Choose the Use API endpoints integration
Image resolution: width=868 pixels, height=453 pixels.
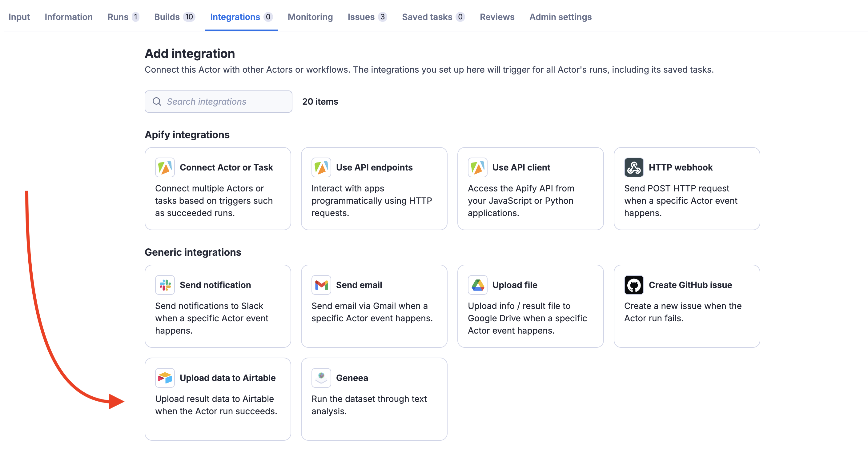tap(374, 189)
